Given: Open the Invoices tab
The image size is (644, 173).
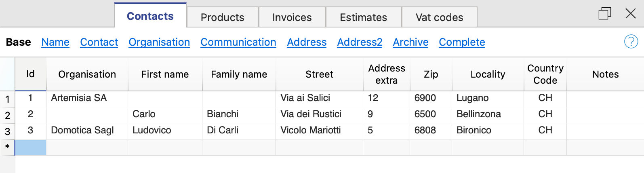Looking at the screenshot, I should click(x=292, y=17).
